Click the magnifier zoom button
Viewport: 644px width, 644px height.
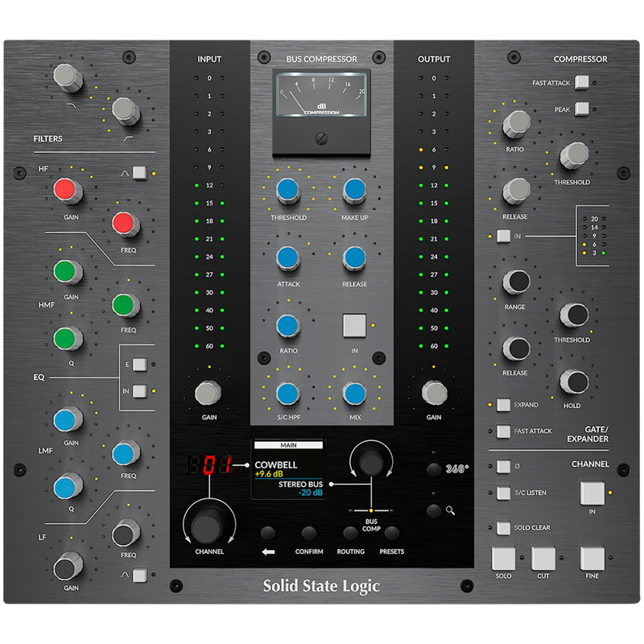click(436, 510)
